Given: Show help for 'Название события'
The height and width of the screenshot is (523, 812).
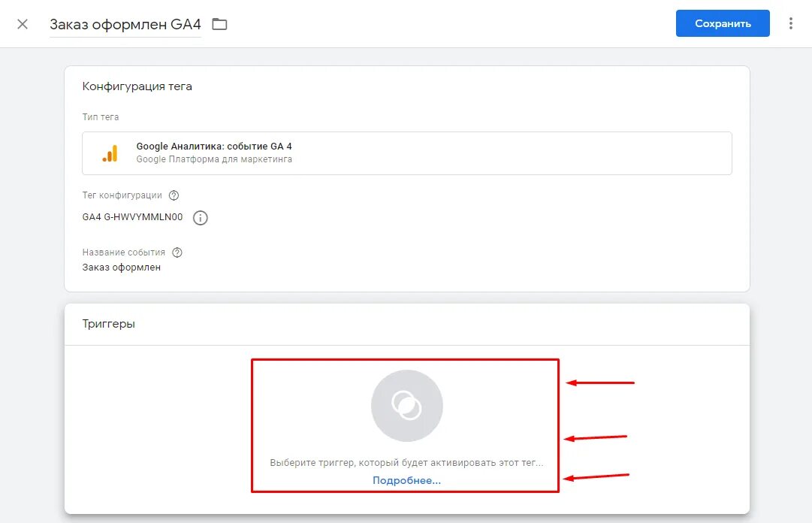Looking at the screenshot, I should click(x=177, y=252).
